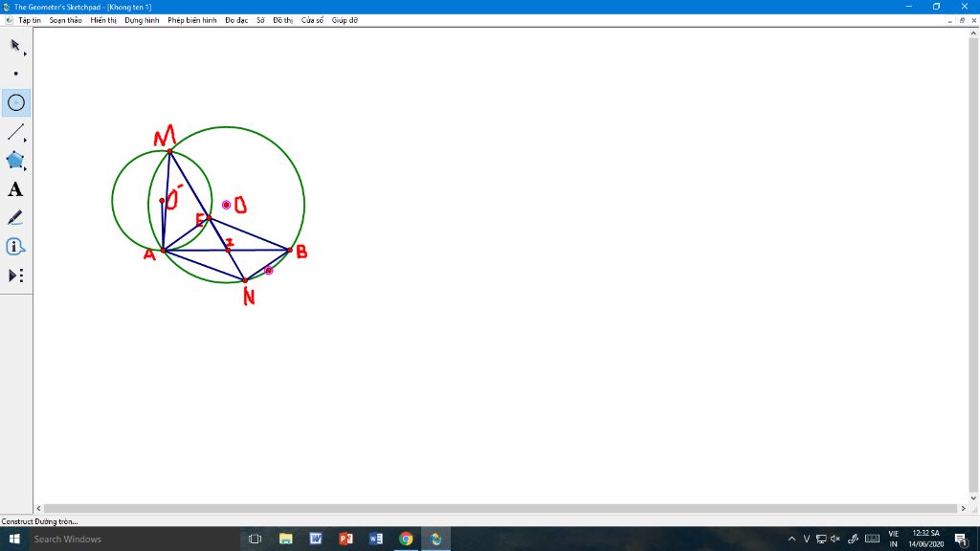Switch the VIE input language indicator
Image resolution: width=980 pixels, height=551 pixels.
point(894,539)
